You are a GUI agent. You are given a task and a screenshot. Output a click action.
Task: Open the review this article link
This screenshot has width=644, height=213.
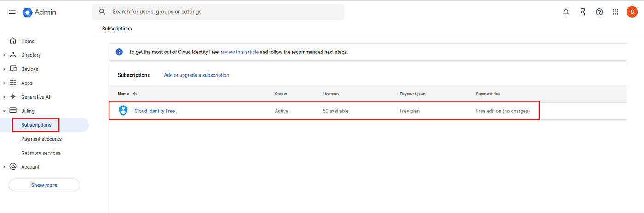[240, 52]
